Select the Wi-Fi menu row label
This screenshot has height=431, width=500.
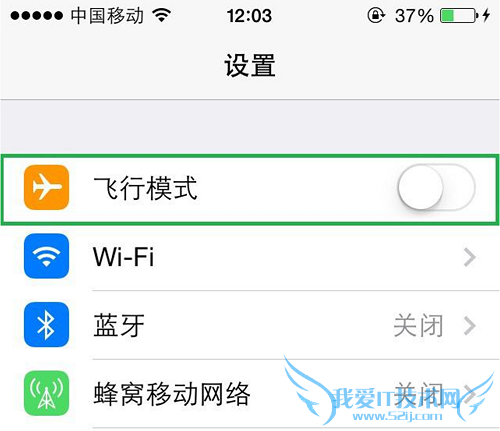123,257
